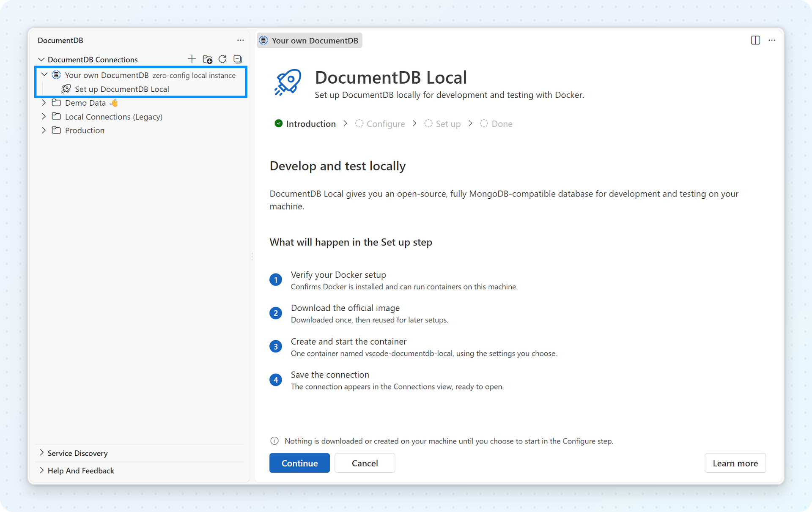Screen dimensions: 812x512
Task: Go to the Done wizard step
Action: coord(496,123)
